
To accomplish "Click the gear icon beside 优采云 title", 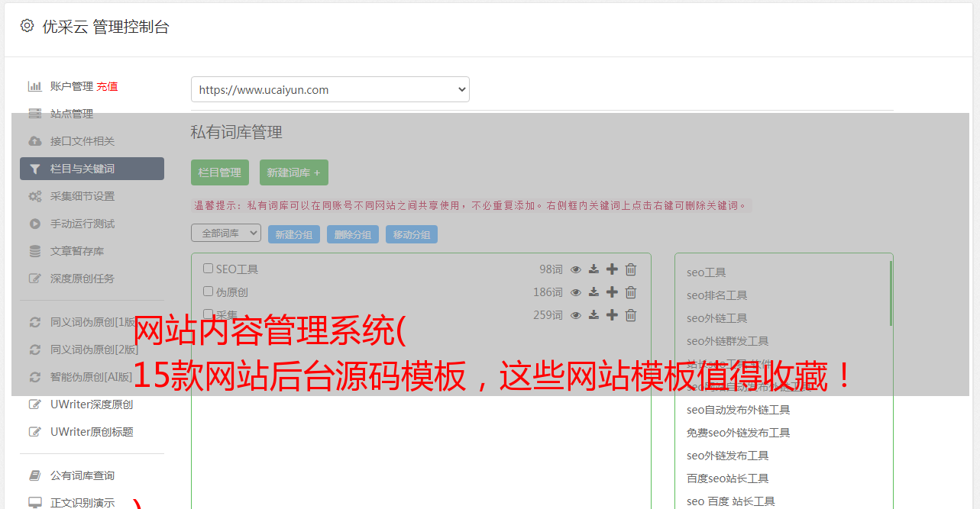I will pyautogui.click(x=27, y=26).
